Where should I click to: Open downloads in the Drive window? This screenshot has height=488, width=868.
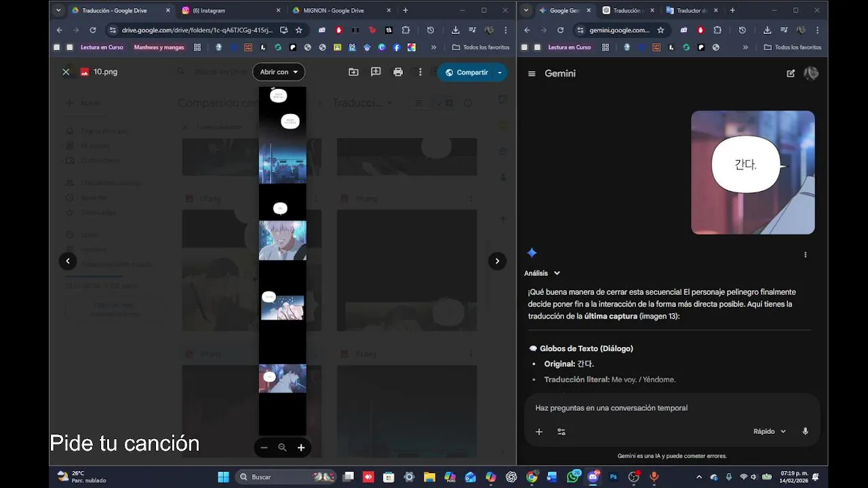(456, 30)
